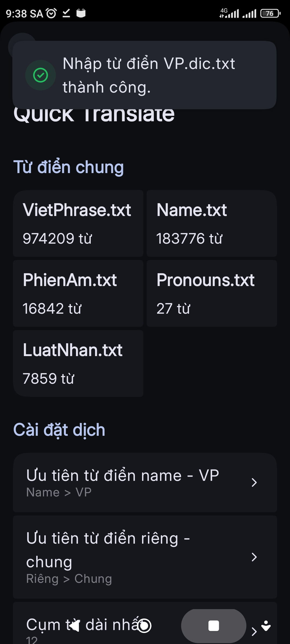
Task: Expand Ưu tiên từ điển name - VP chevron
Action: pos(254,482)
